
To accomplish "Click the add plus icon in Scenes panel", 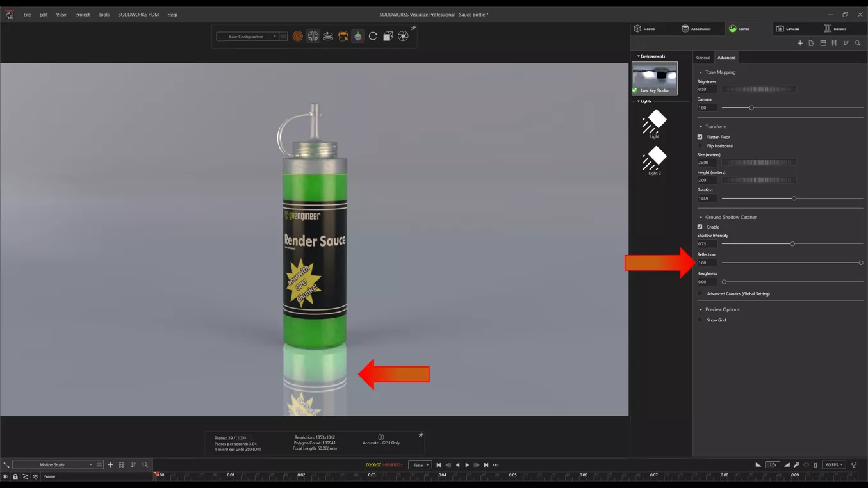I will pos(800,44).
